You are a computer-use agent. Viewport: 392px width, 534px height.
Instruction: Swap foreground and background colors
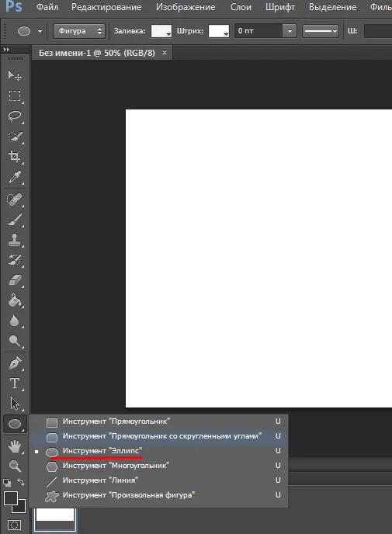[21, 482]
